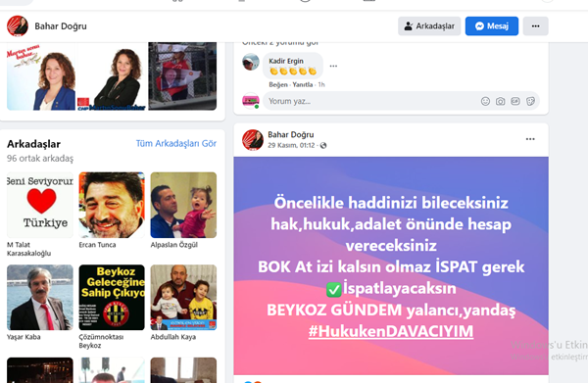Viewport: 588px width, 383px height.
Task: Open Kadir Ergin's profile name
Action: click(286, 61)
